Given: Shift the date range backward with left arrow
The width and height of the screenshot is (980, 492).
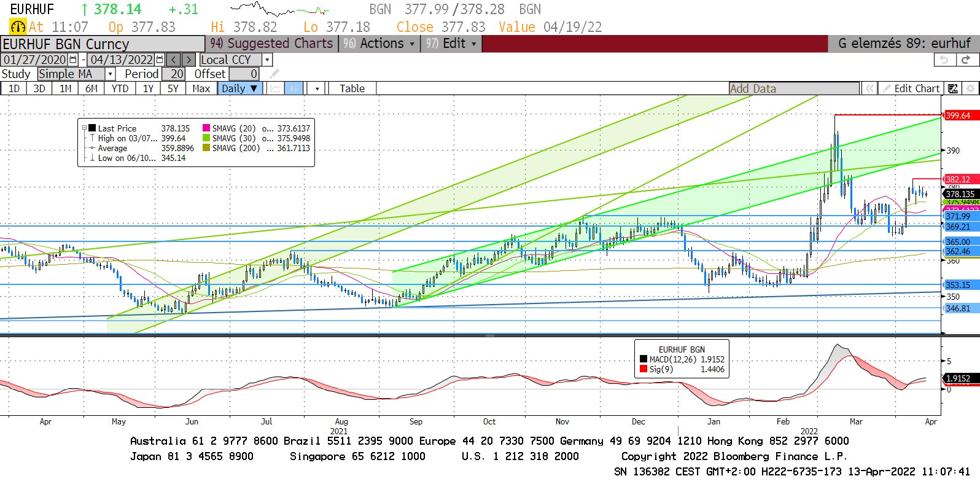Looking at the screenshot, I should point(174,60).
